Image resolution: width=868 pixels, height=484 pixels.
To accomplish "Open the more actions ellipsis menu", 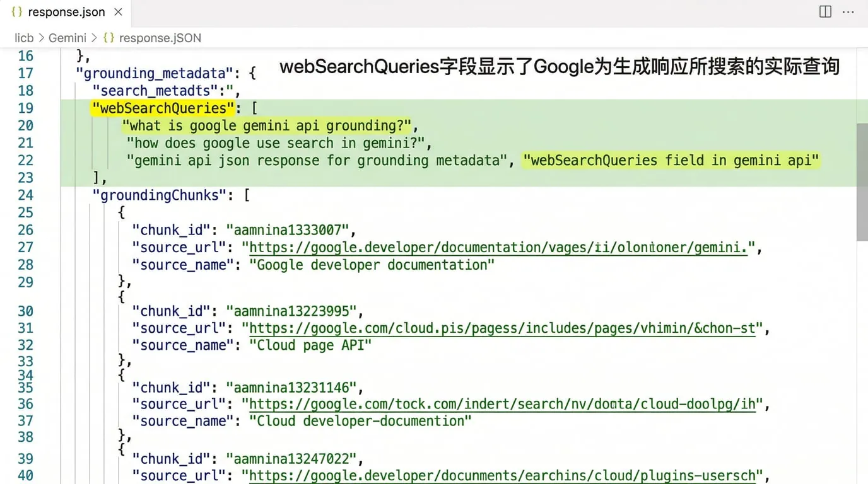I will pyautogui.click(x=852, y=12).
